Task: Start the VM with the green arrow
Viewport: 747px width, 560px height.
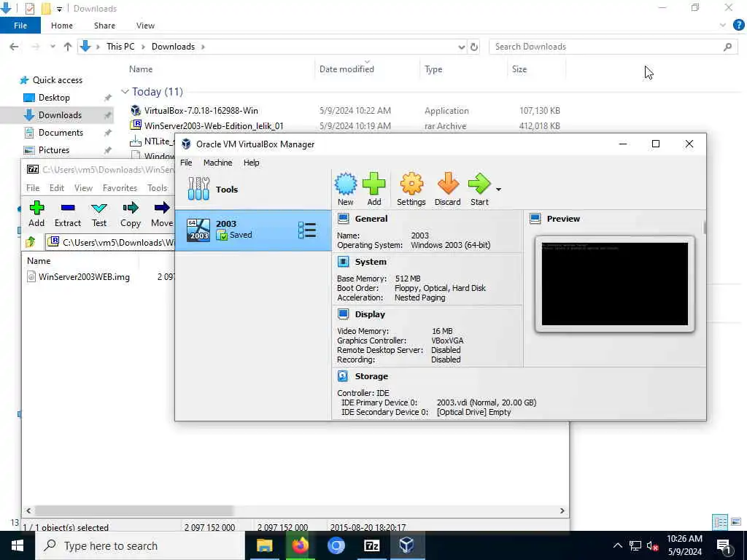Action: 479,189
